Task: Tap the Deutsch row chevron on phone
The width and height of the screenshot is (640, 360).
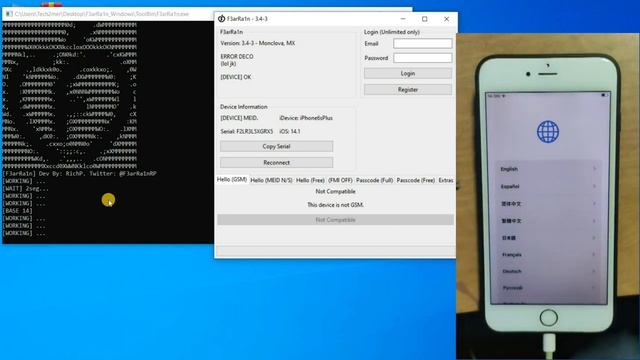Action: coord(595,271)
